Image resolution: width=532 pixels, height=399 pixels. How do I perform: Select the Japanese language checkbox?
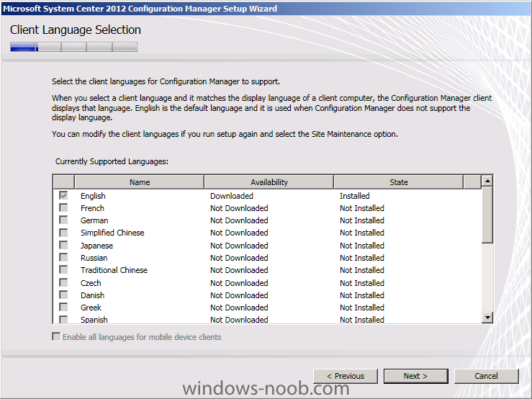(x=63, y=245)
